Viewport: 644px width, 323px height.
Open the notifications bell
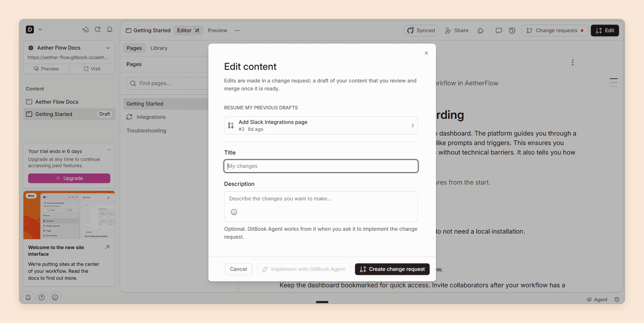(110, 29)
